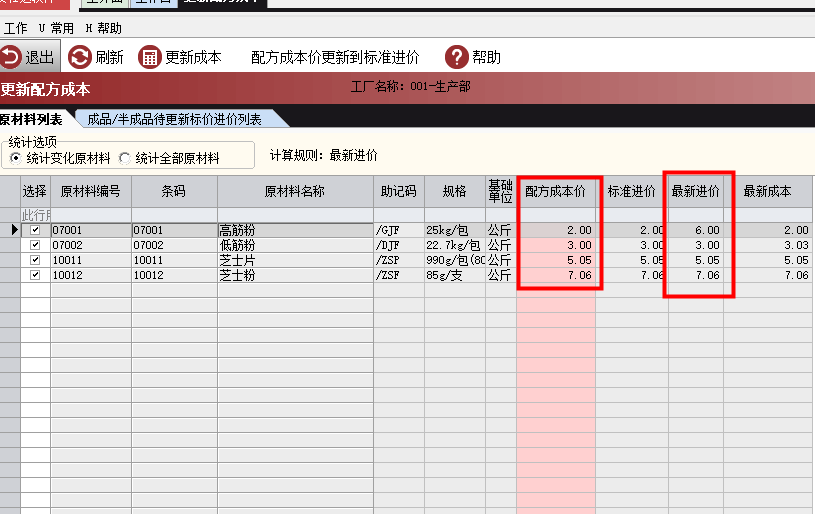Select 统计变化原材料 radio button
Image resolution: width=815 pixels, height=514 pixels.
[16, 158]
